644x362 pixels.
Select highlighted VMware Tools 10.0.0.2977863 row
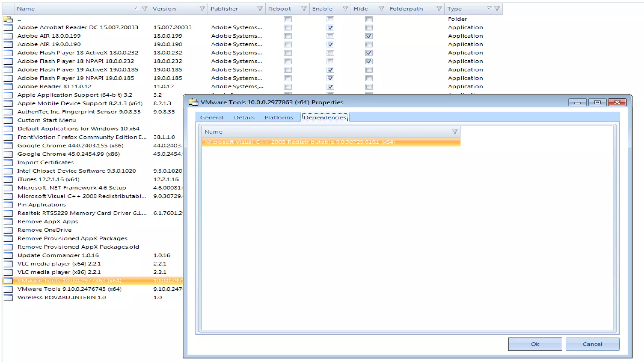click(x=93, y=281)
